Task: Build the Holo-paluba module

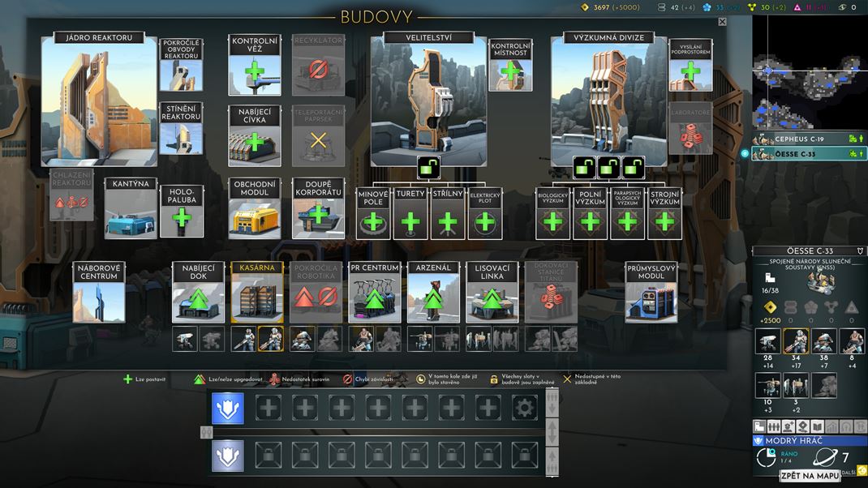Action: (181, 216)
